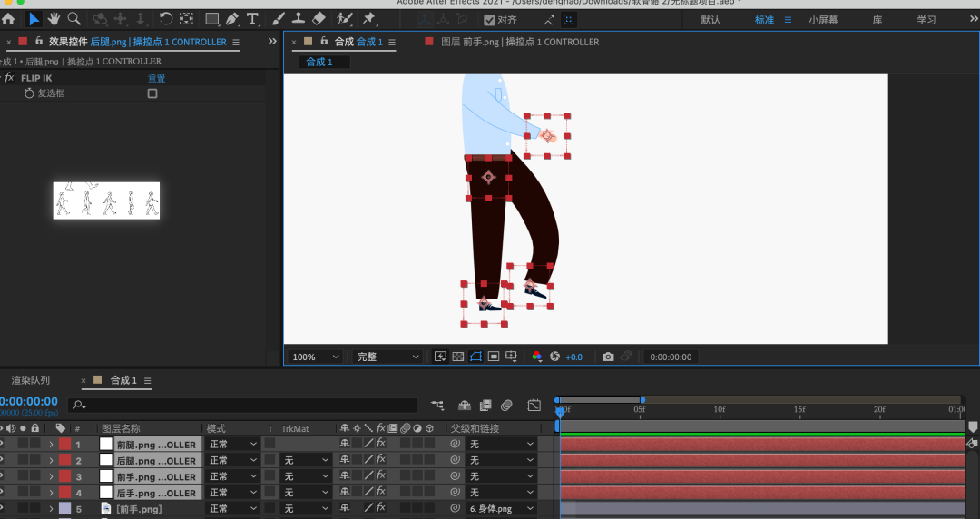980x519 pixels.
Task: Toggle FLIP IK effect fx switch
Action: tap(9, 78)
